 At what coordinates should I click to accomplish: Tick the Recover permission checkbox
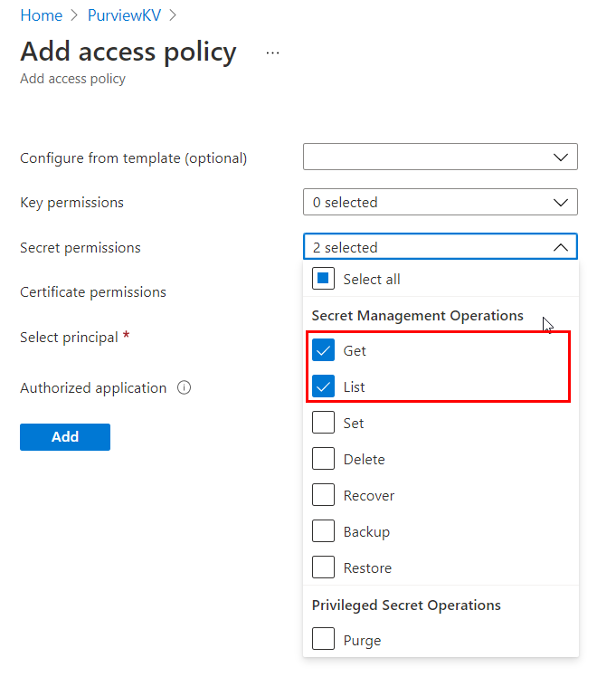324,495
